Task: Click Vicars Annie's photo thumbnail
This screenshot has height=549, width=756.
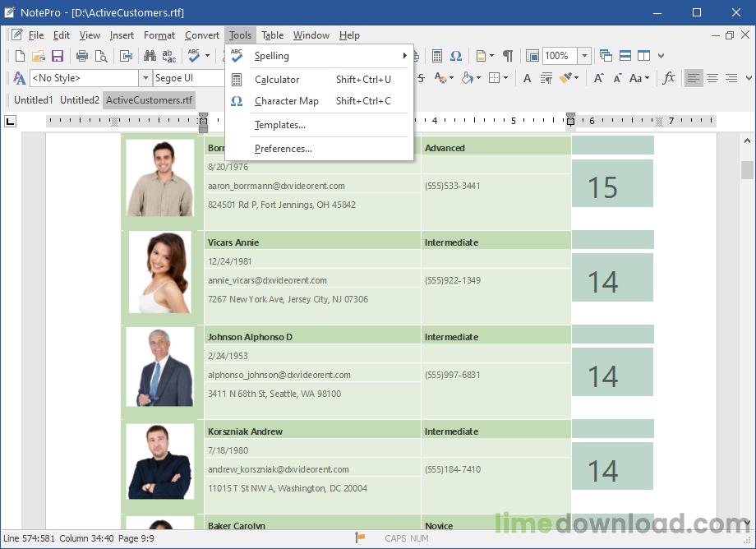Action: coord(160,273)
